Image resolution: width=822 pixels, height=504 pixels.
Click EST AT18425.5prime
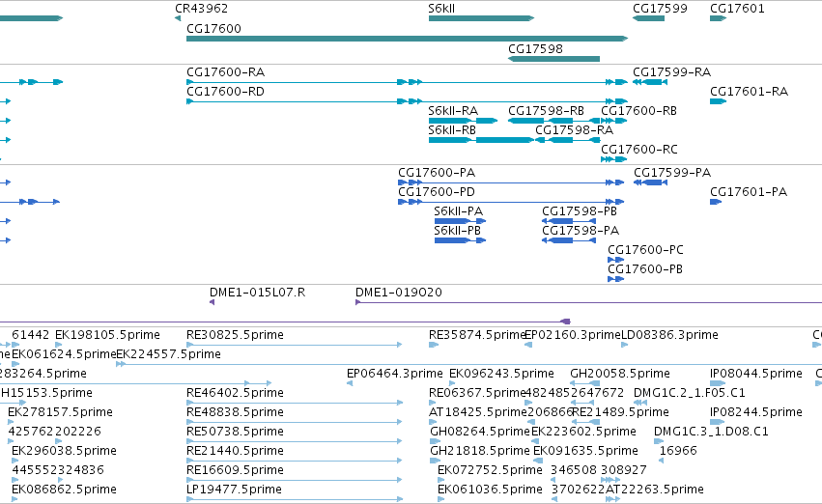[x=477, y=412]
